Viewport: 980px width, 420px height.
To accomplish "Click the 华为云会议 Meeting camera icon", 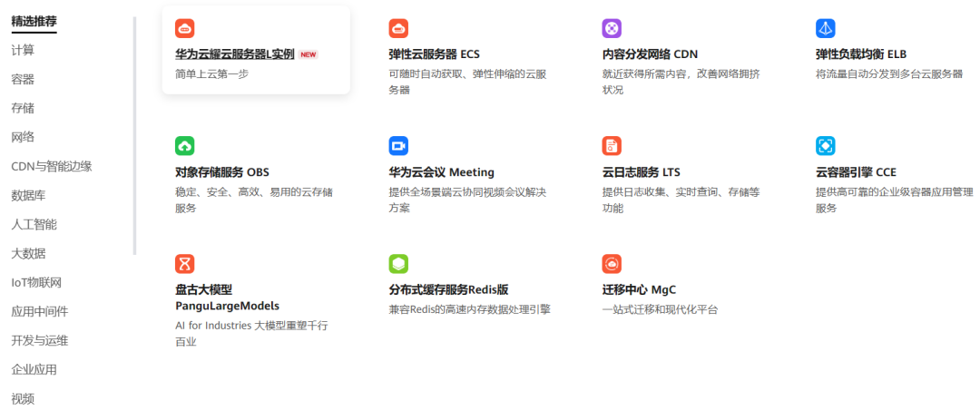I will coord(398,146).
